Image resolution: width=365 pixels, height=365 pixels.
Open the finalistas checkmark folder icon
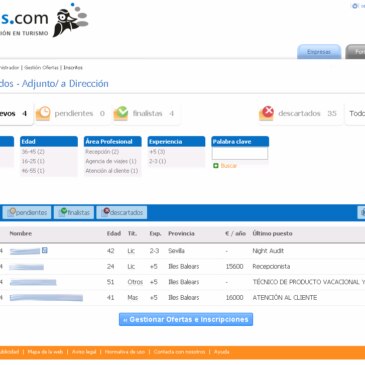point(121,114)
